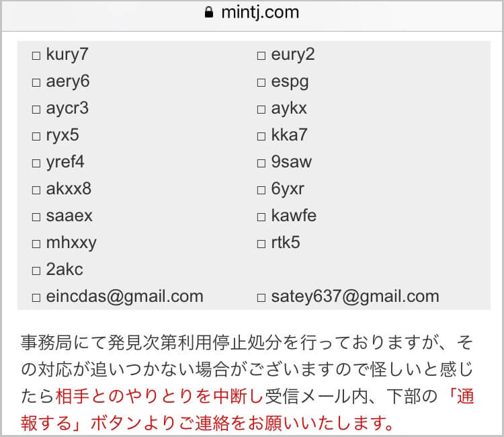Image resolution: width=504 pixels, height=437 pixels.
Task: Tick the box next to ryx5
Action: pyautogui.click(x=36, y=136)
